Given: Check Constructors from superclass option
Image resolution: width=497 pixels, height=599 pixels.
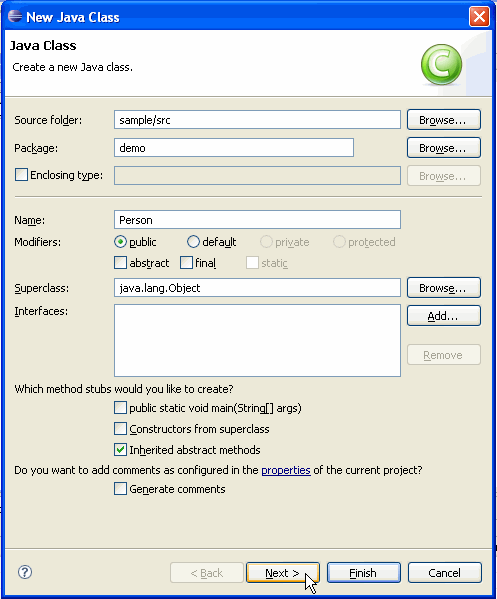Looking at the screenshot, I should click(120, 429).
